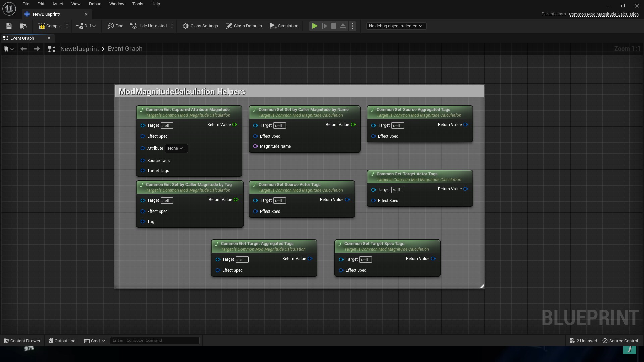Expand the Diff dropdown
644x362 pixels.
[93, 26]
